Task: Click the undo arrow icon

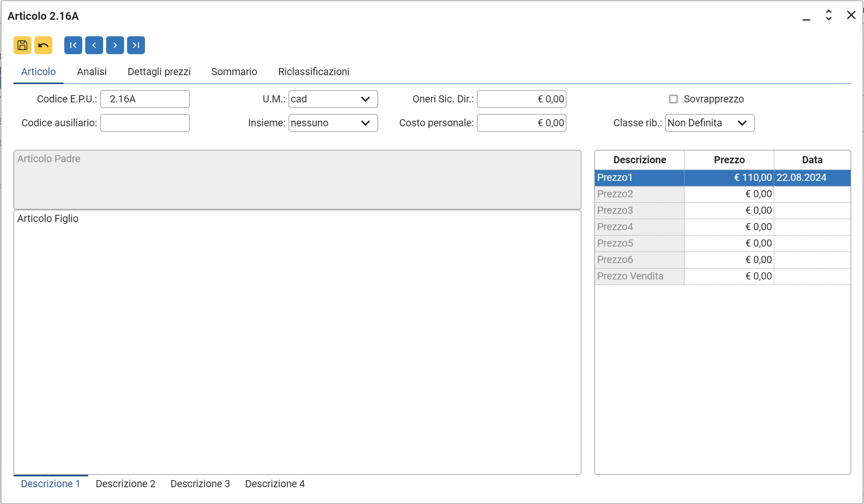Action: point(43,45)
